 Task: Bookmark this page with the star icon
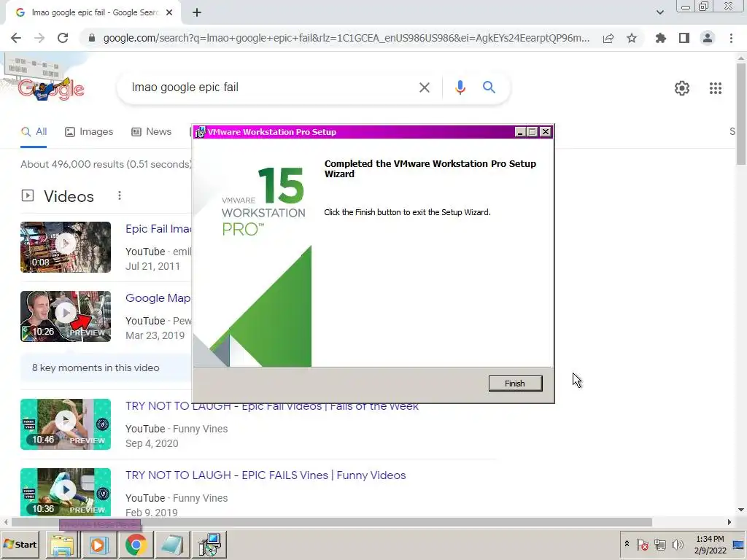tap(632, 38)
